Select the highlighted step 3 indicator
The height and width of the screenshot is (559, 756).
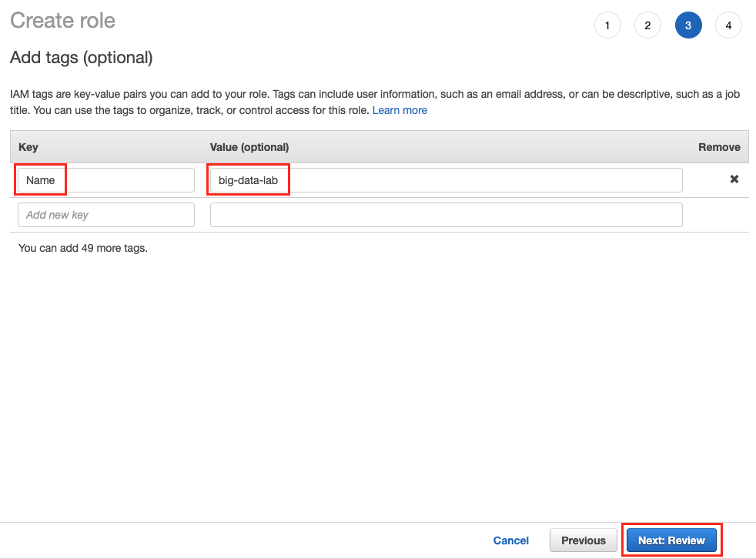(x=687, y=25)
